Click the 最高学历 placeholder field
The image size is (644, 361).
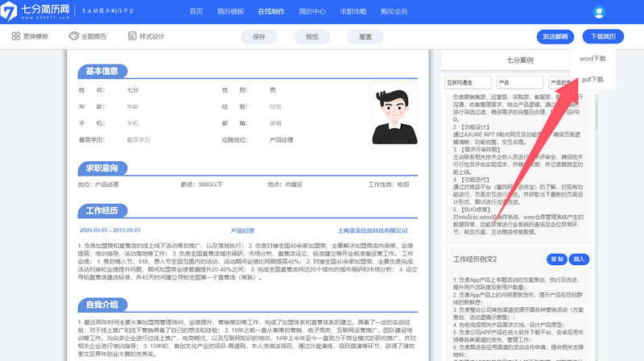coord(138,139)
